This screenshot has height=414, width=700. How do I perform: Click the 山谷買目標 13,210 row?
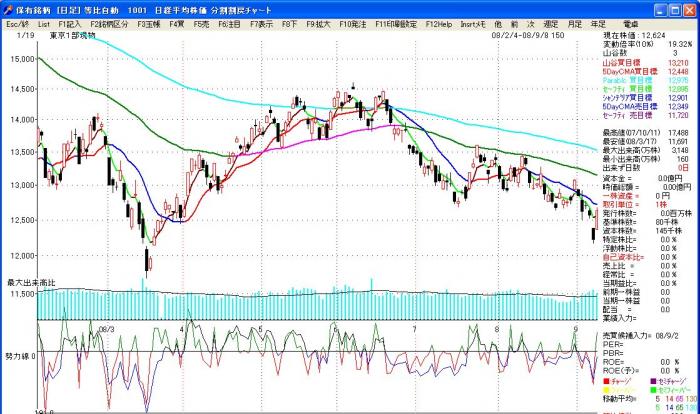646,63
